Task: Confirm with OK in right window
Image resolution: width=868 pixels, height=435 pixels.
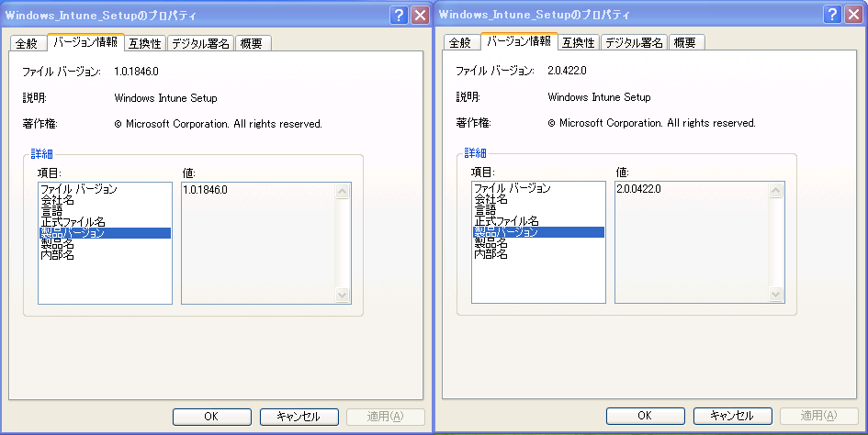Action: [x=646, y=416]
